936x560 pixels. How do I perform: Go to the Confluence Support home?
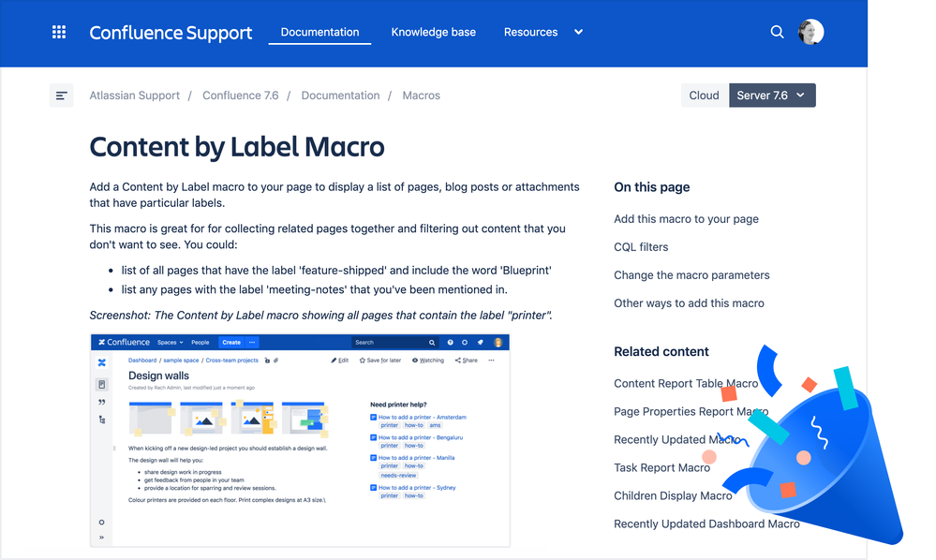pos(171,32)
